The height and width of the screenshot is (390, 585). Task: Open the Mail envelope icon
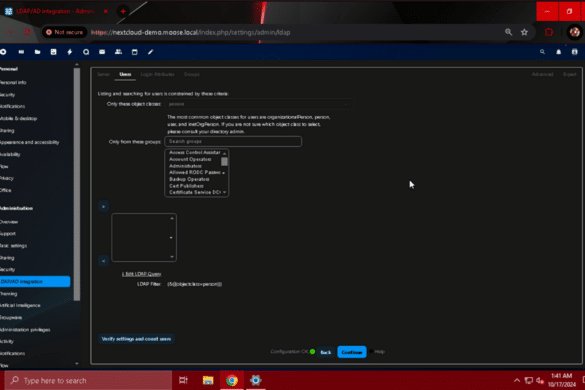pyautogui.click(x=102, y=52)
